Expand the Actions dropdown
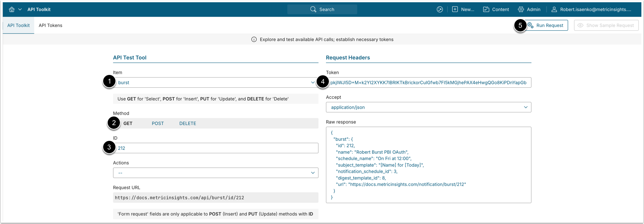 click(x=216, y=173)
